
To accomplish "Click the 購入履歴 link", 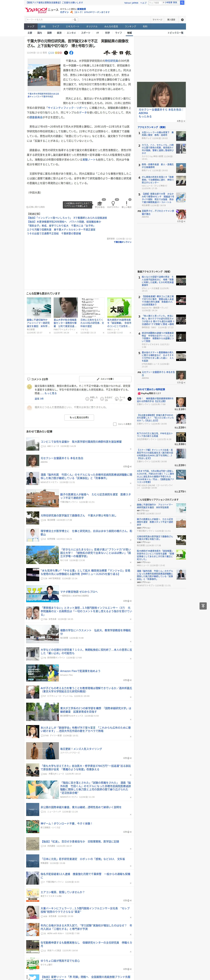I will point(171,20).
